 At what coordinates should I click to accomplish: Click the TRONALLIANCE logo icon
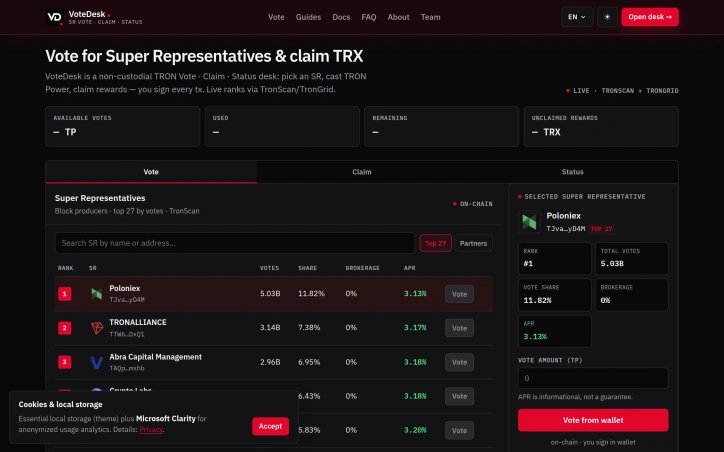(x=97, y=328)
